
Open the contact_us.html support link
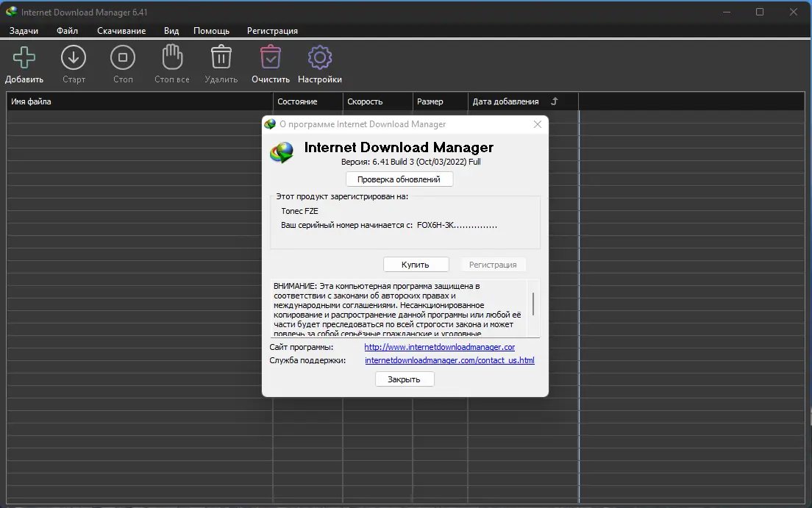pos(451,359)
